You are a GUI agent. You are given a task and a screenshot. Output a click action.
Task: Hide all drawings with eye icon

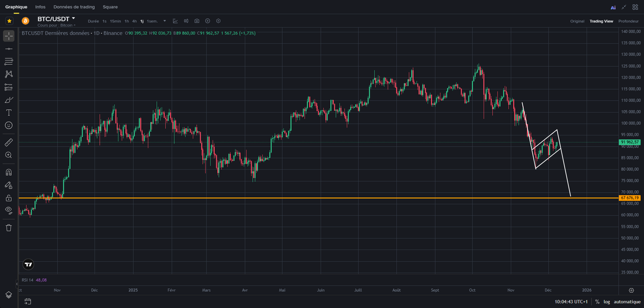pyautogui.click(x=9, y=210)
